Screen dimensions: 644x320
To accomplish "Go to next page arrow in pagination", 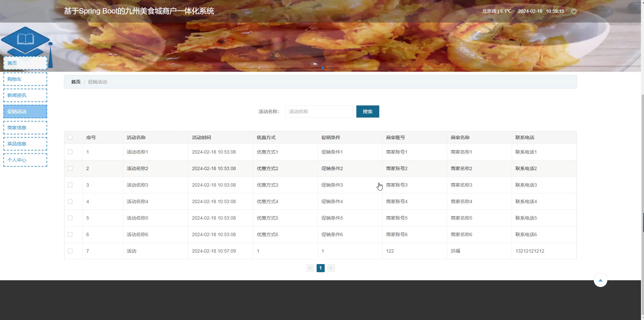I will [331, 268].
